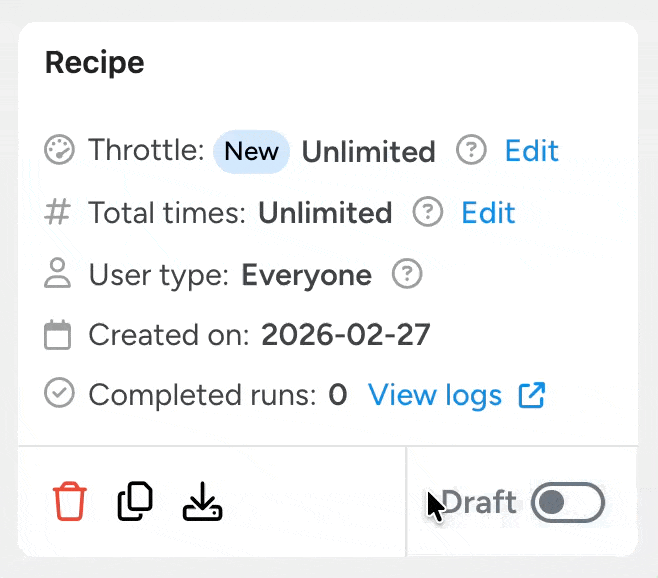Image resolution: width=658 pixels, height=578 pixels.
Task: Click the Created on calendar icon
Action: coord(59,335)
